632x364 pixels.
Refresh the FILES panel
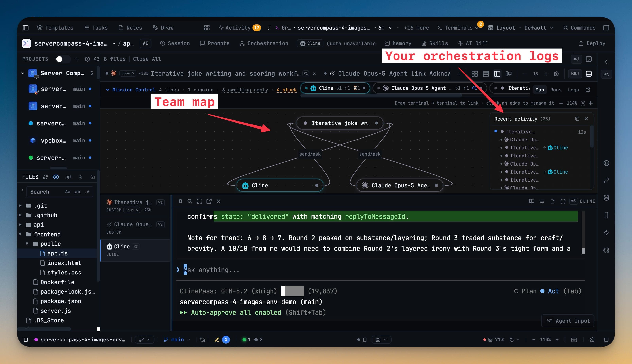pyautogui.click(x=45, y=177)
